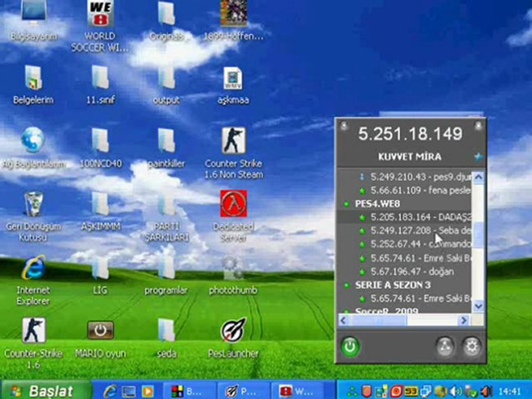Click the media player quick launch icon
The height and width of the screenshot is (399, 532).
click(147, 392)
